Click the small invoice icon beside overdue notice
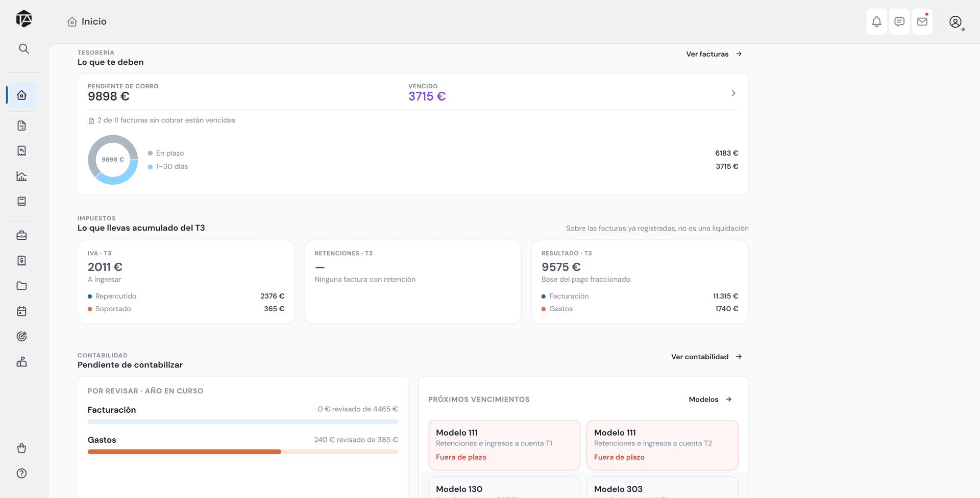The image size is (980, 498). 91,121
